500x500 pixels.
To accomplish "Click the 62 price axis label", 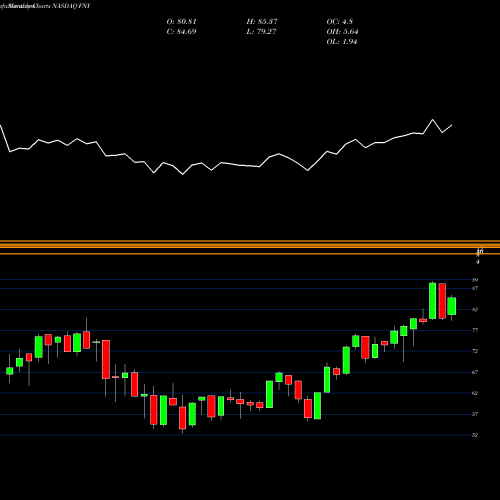I will pyautogui.click(x=475, y=393).
